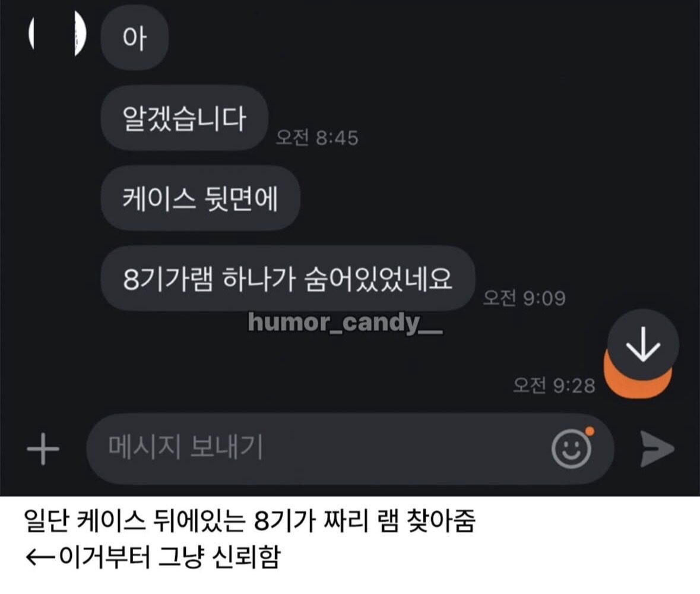Tap the 8기가램 하나가 숨어있었네요 bubble
This screenshot has height=594, width=700.
288,278
